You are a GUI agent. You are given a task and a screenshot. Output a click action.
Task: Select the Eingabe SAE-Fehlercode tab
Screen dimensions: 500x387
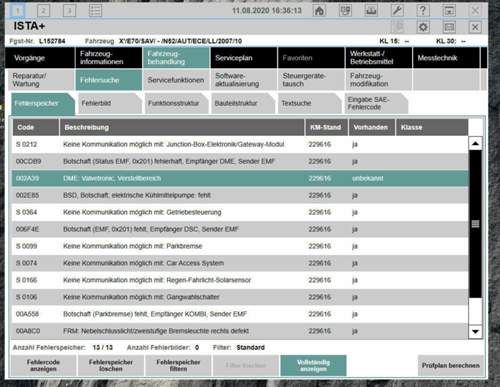[x=377, y=103]
